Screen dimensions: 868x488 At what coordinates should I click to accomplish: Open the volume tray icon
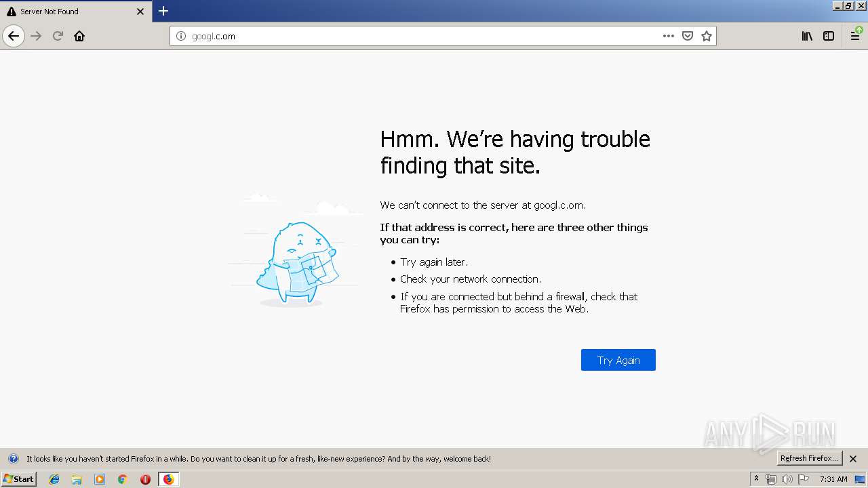787,479
